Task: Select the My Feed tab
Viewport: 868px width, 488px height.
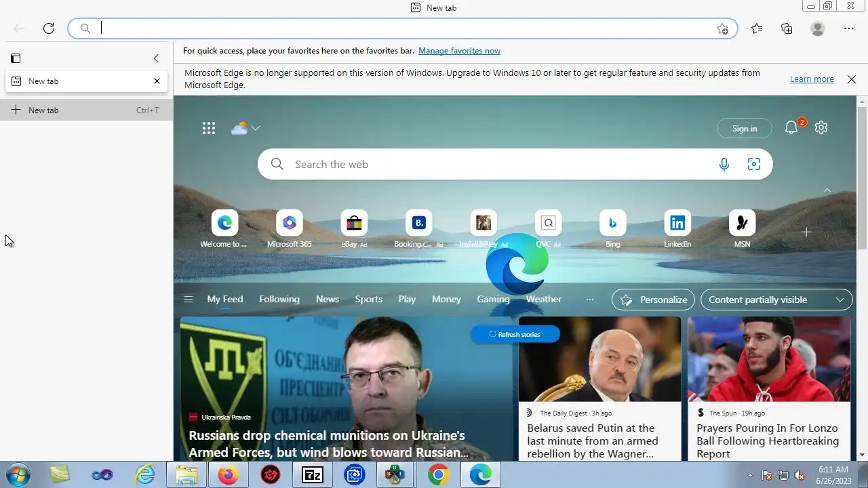Action: tap(224, 299)
